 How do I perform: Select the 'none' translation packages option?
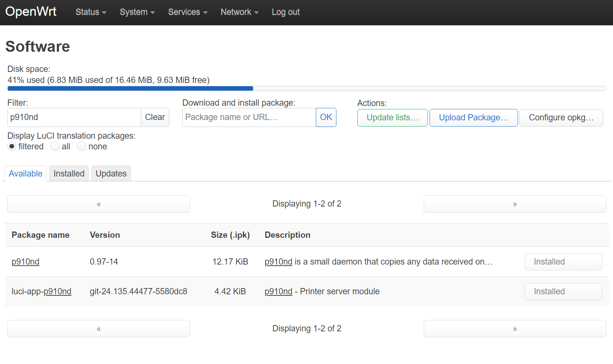[x=82, y=146]
